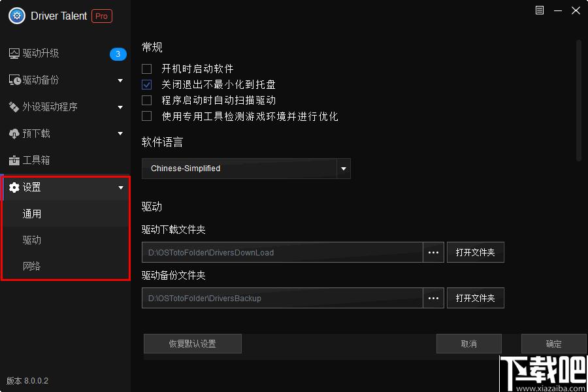
Task: Click the driver backup clock icon
Action: 14,80
